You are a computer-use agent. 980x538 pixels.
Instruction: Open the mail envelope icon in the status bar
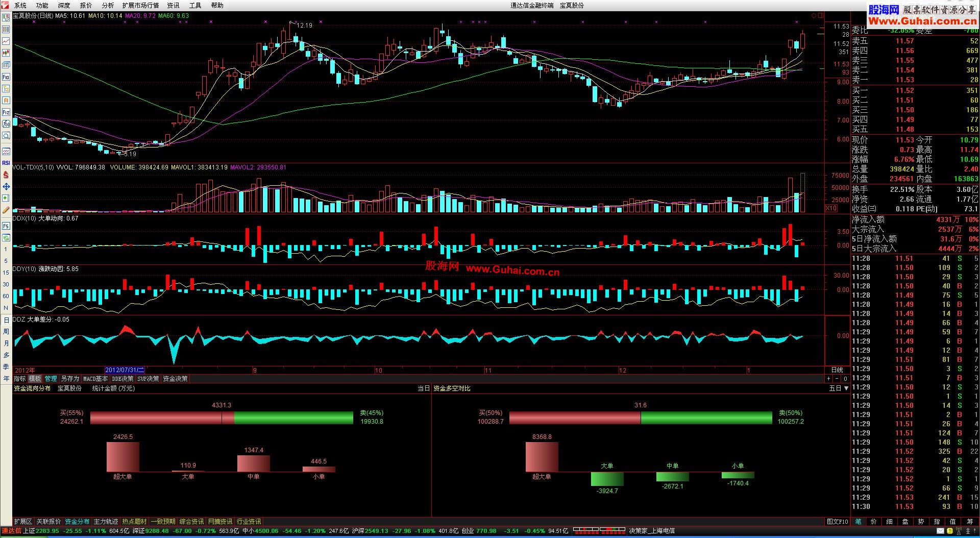(940, 531)
